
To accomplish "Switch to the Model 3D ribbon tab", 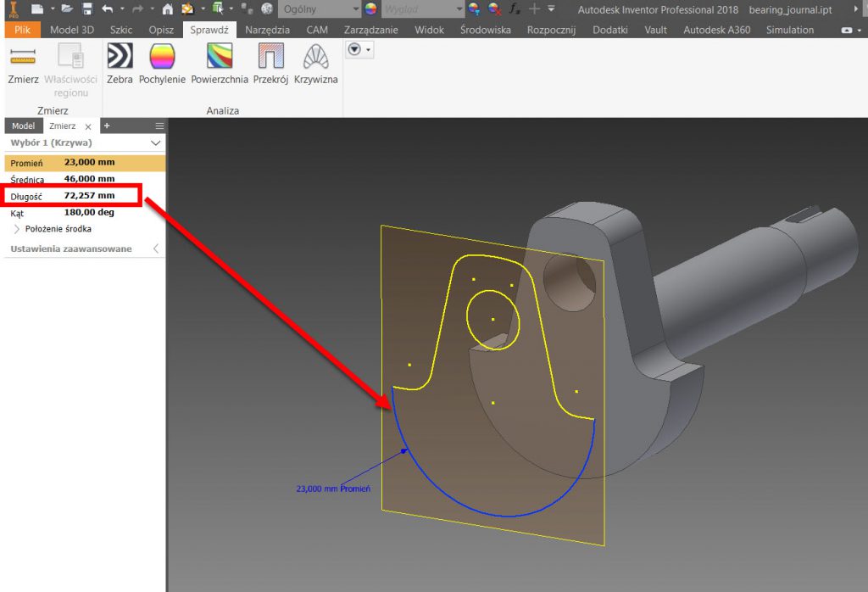I will click(72, 30).
